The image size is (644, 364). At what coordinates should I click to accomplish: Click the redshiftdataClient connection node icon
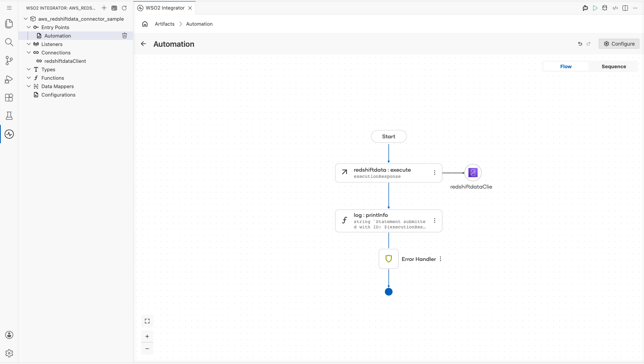473,172
